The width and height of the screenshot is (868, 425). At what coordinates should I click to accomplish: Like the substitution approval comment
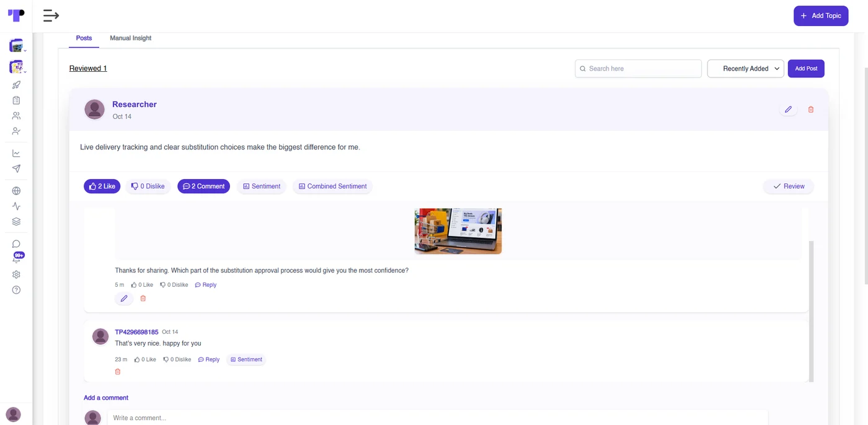pos(142,285)
